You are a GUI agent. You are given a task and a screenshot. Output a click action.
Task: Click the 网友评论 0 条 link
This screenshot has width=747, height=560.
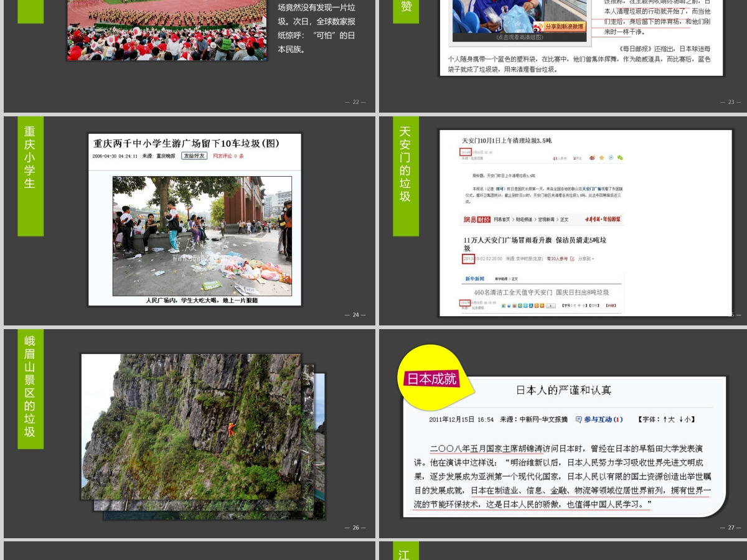point(228,156)
